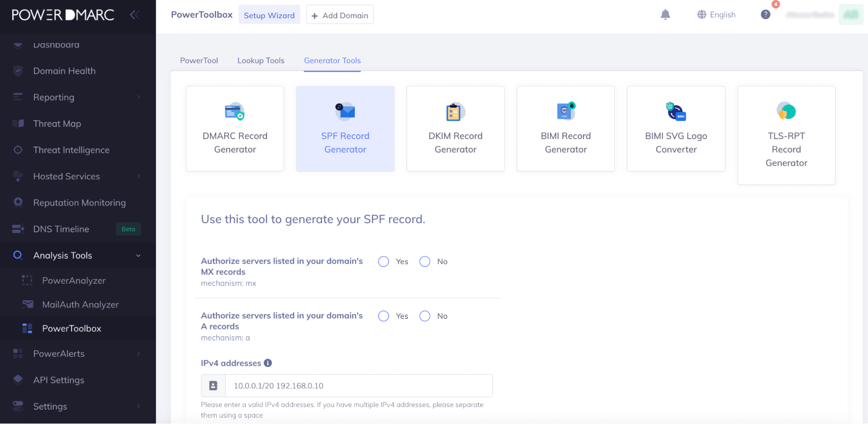Open MailAuth Analyzer in the sidebar

80,305
